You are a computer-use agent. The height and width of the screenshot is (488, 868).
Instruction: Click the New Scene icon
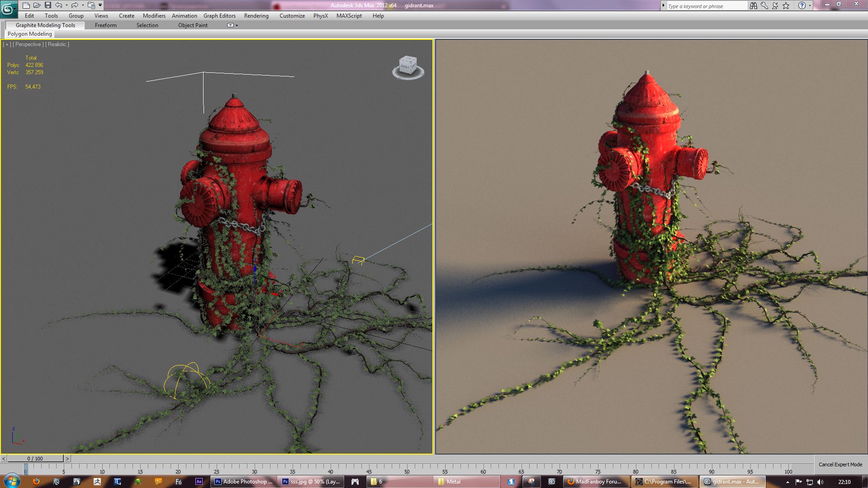tap(26, 5)
